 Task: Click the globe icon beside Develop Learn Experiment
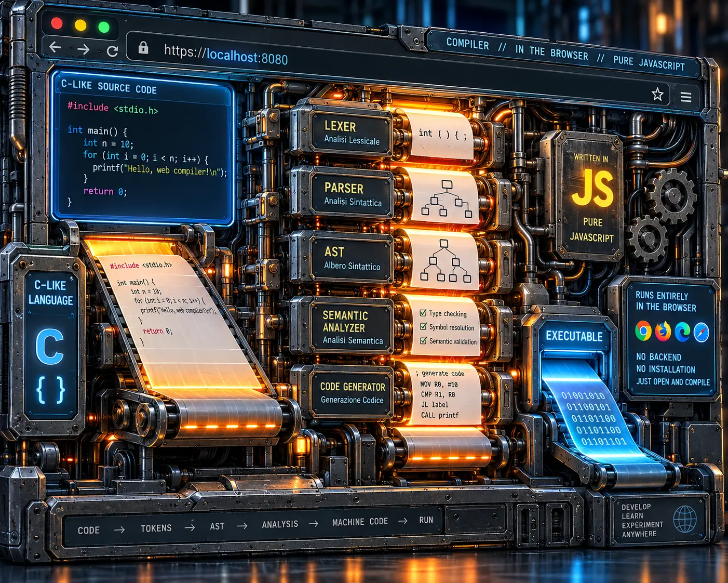coord(685,519)
